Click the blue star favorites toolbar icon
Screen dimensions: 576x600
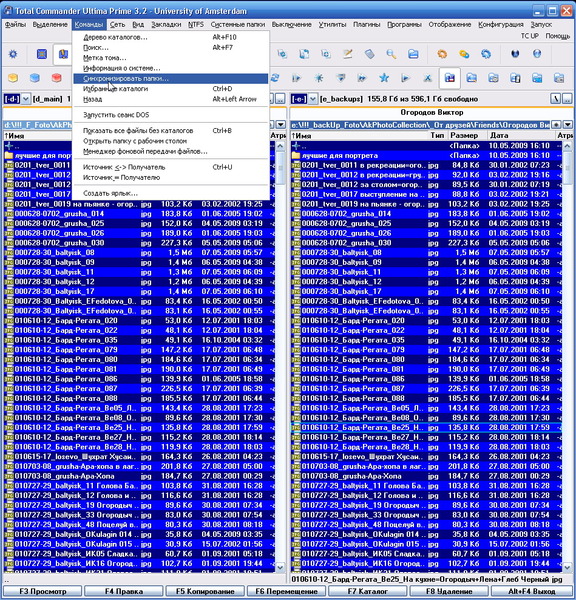click(x=384, y=78)
